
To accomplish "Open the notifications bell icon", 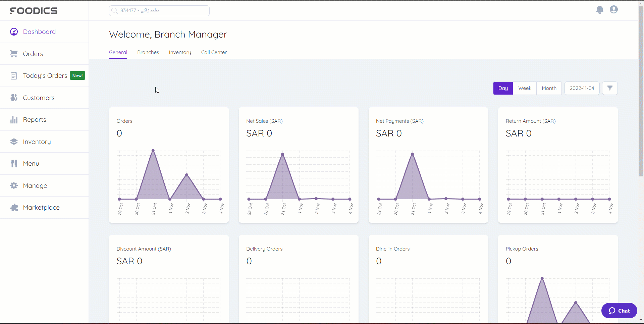I will pyautogui.click(x=600, y=10).
